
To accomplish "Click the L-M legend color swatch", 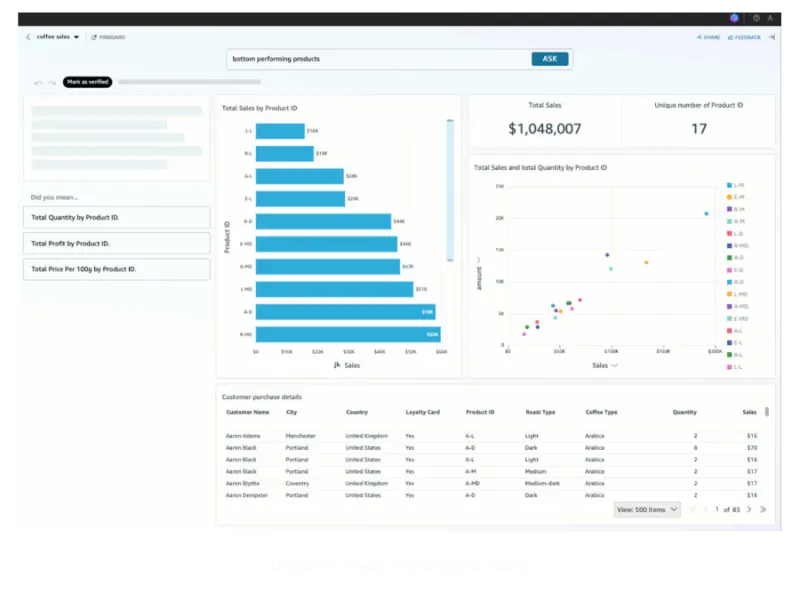I will point(730,185).
